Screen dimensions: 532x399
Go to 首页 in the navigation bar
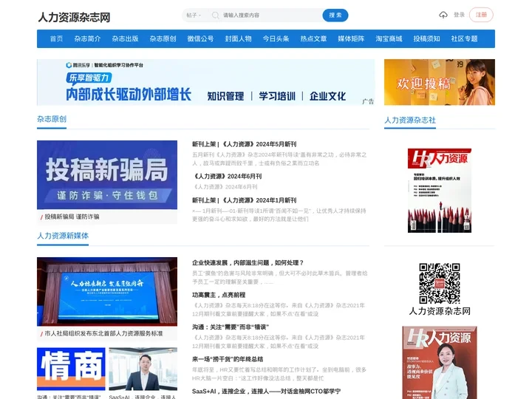56,38
